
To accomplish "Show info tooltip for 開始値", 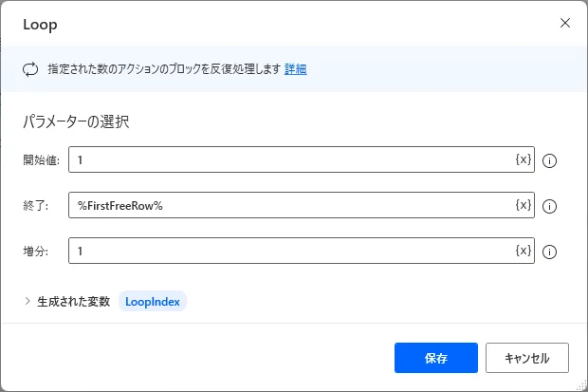I will pyautogui.click(x=549, y=160).
